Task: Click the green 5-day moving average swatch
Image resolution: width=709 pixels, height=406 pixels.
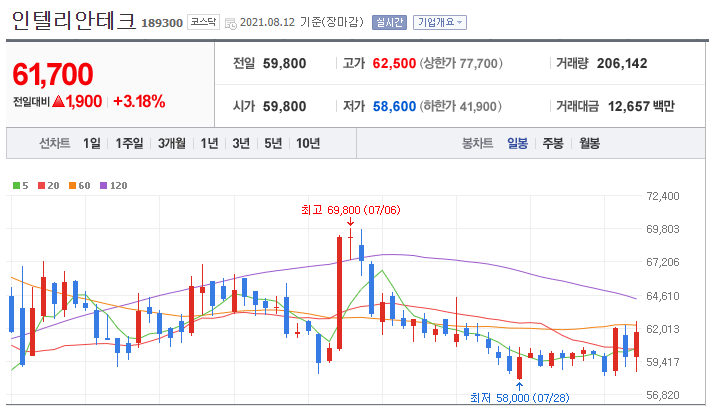Action: click(x=16, y=185)
